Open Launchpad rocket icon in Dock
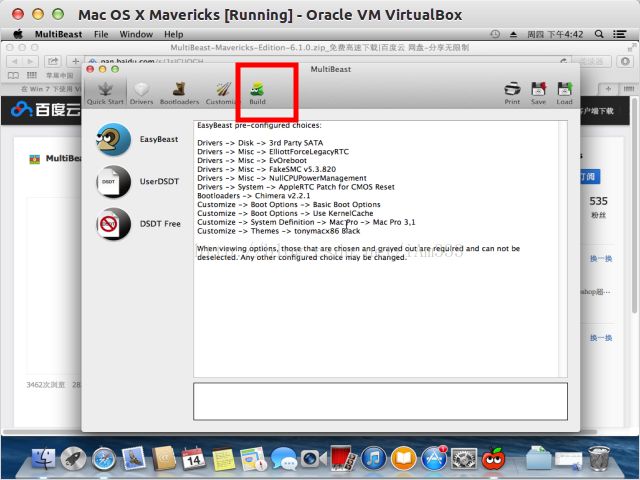The image size is (640, 480). point(73,458)
